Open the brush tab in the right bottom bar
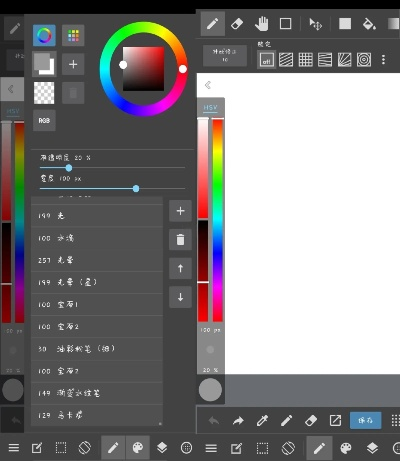400x461 pixels. click(x=319, y=448)
